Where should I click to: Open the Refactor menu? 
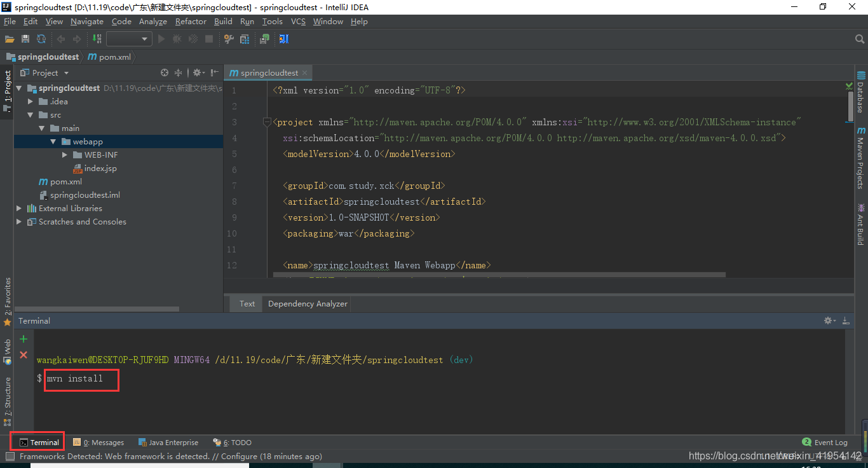click(x=191, y=21)
